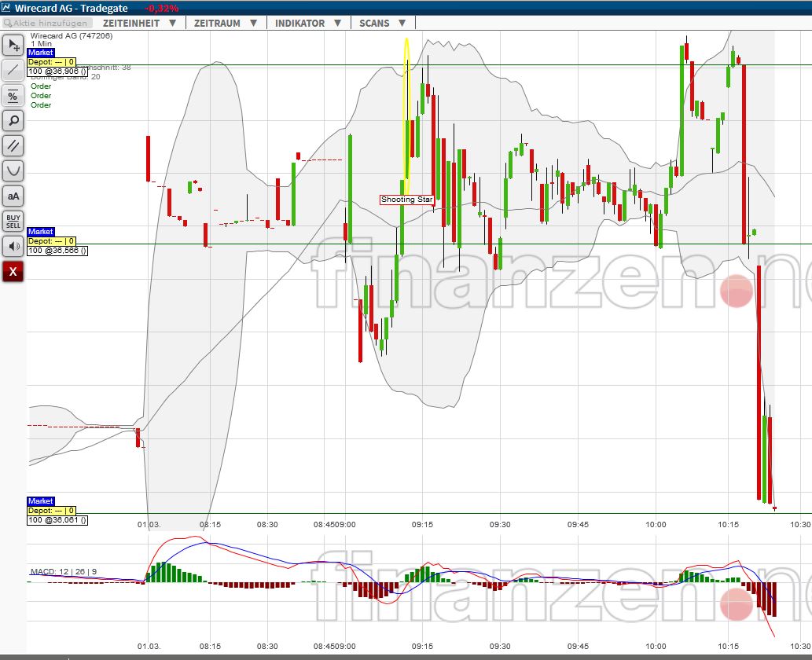Click the third green Order entry
This screenshot has width=812, height=660.
41,105
